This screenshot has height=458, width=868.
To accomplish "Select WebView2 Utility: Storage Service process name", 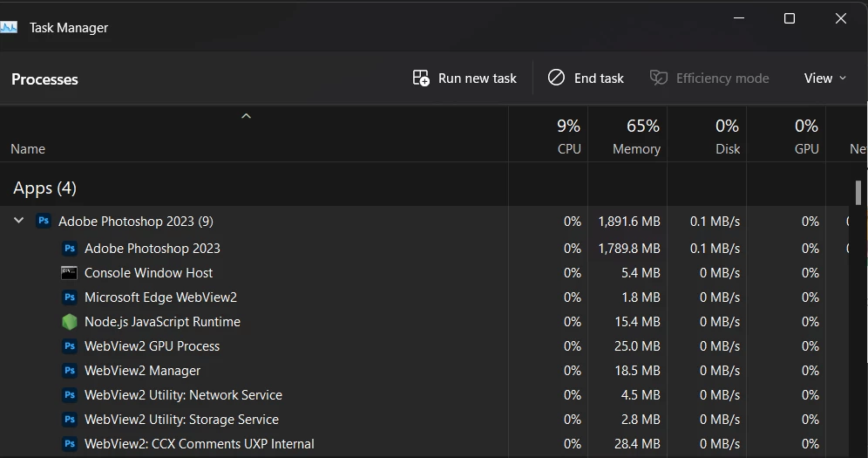I will coord(181,420).
